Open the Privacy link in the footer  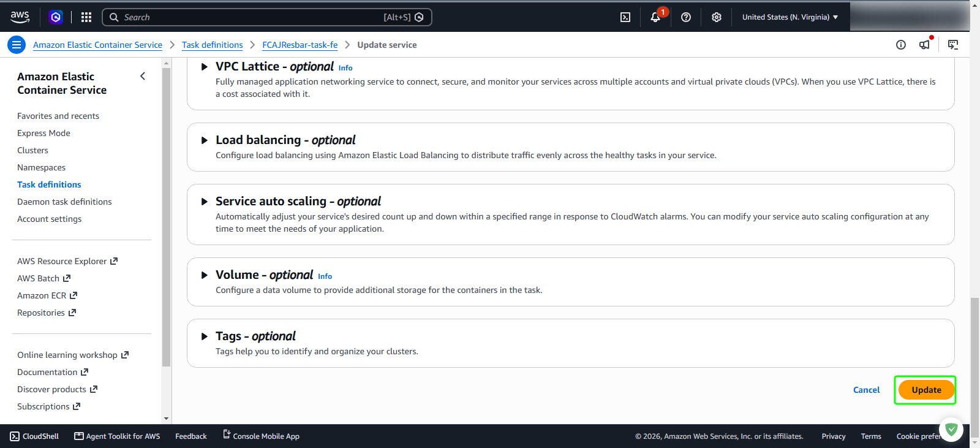click(x=834, y=436)
